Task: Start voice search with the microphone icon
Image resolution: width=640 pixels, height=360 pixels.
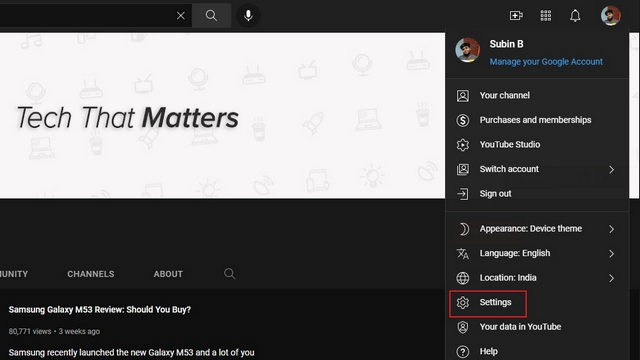Action: coord(248,16)
